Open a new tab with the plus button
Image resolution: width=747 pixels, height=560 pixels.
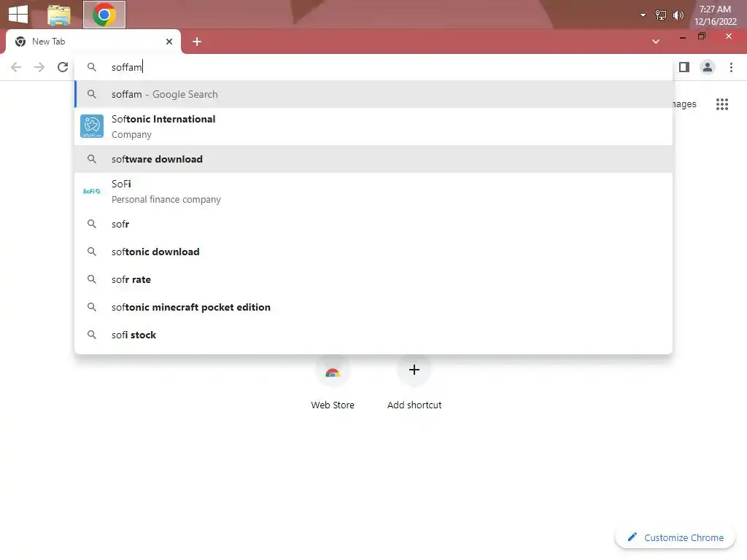click(197, 42)
